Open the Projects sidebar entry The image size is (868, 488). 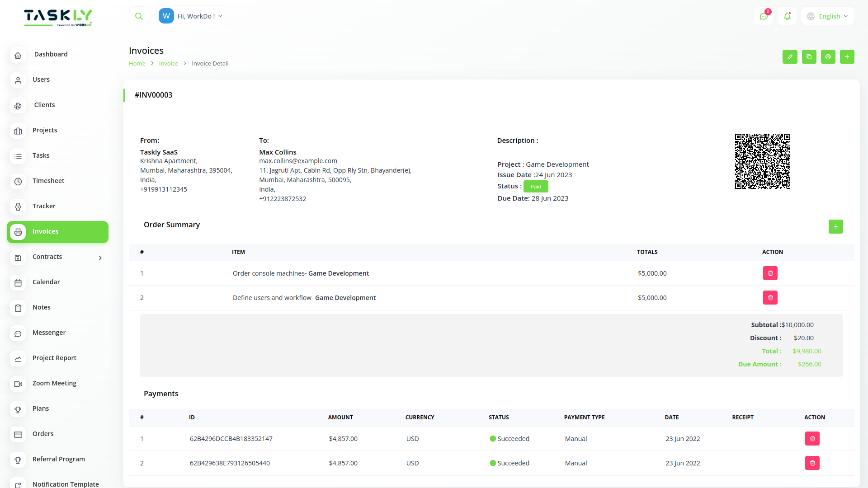(45, 130)
